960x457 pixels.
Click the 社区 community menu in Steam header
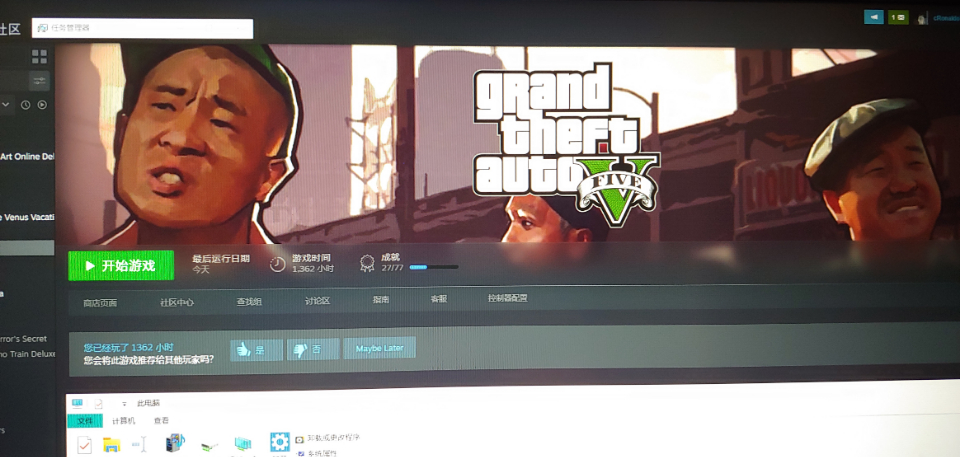(x=10, y=29)
